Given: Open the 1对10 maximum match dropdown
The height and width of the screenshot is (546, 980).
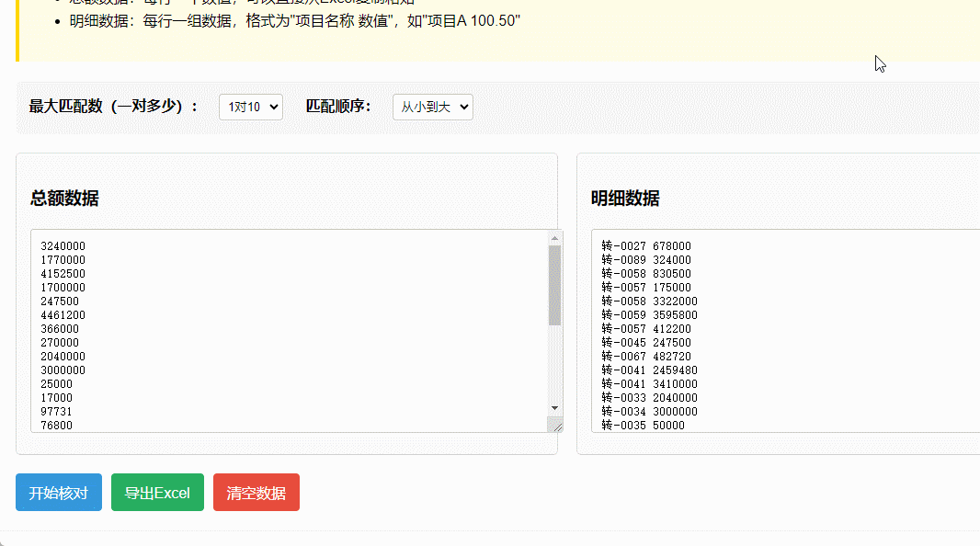Looking at the screenshot, I should (x=250, y=107).
